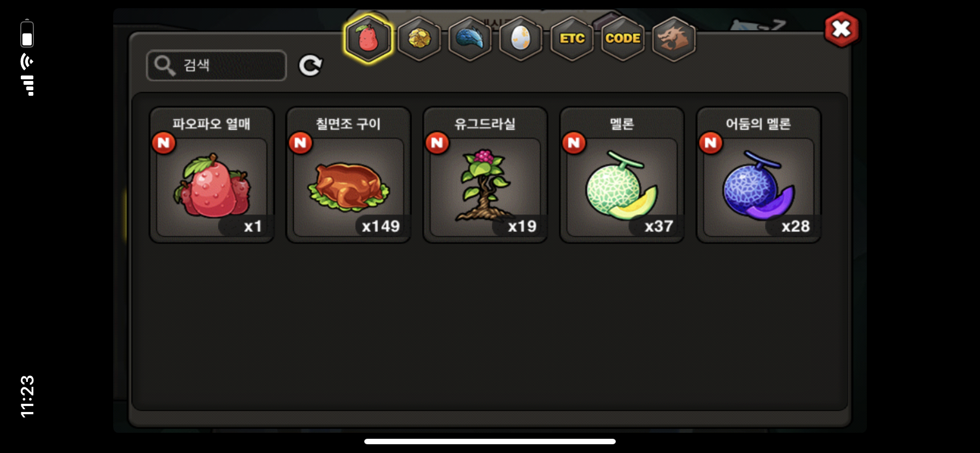Screen dimensions: 980x453
Task: Focus the 검색 search input field
Action: (217, 66)
